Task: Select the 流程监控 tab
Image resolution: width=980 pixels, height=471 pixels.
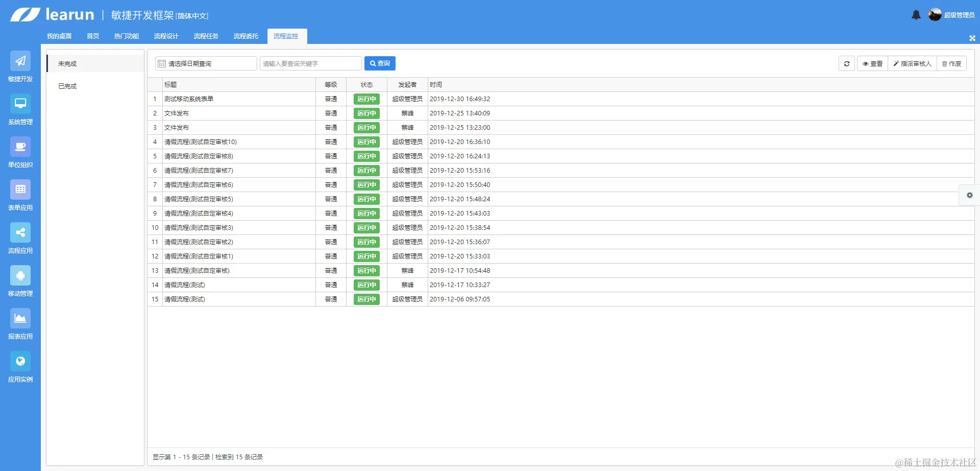Action: coord(287,36)
